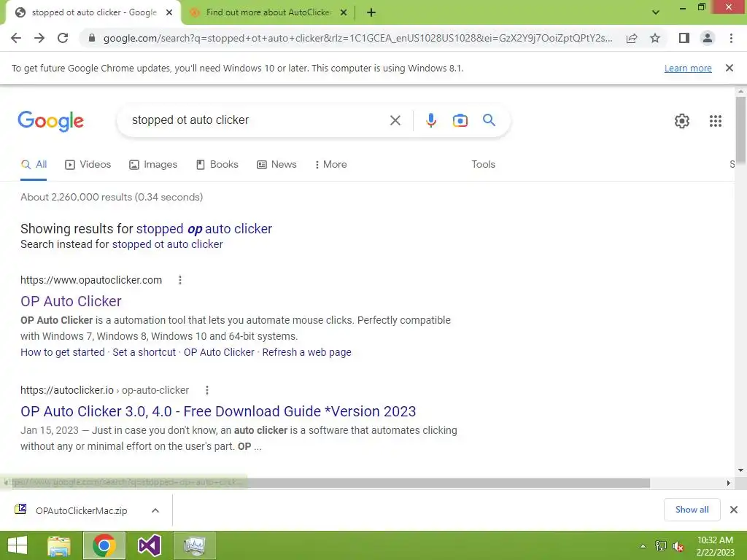Switch to Images results

click(x=153, y=165)
